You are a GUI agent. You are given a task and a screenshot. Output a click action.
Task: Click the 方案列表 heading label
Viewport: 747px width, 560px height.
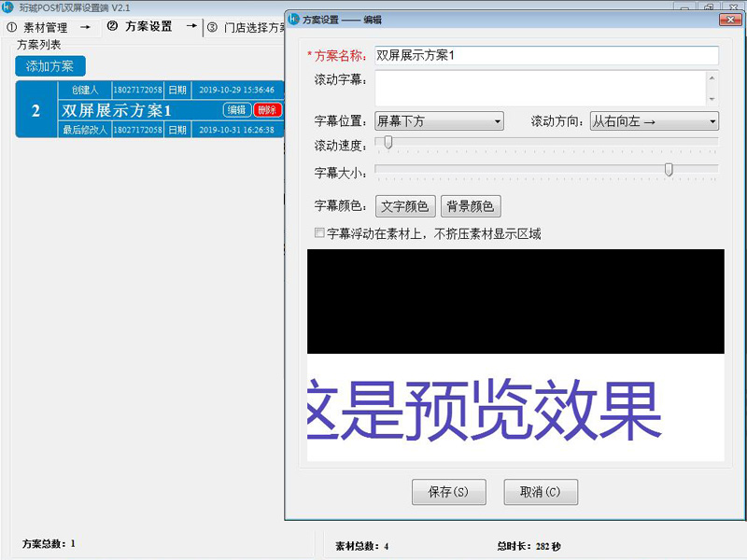point(39,45)
